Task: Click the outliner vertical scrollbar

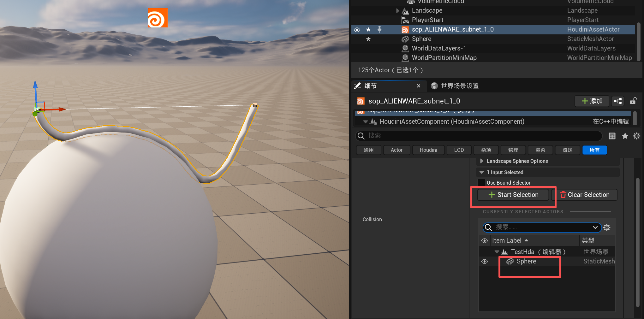Action: click(639, 41)
